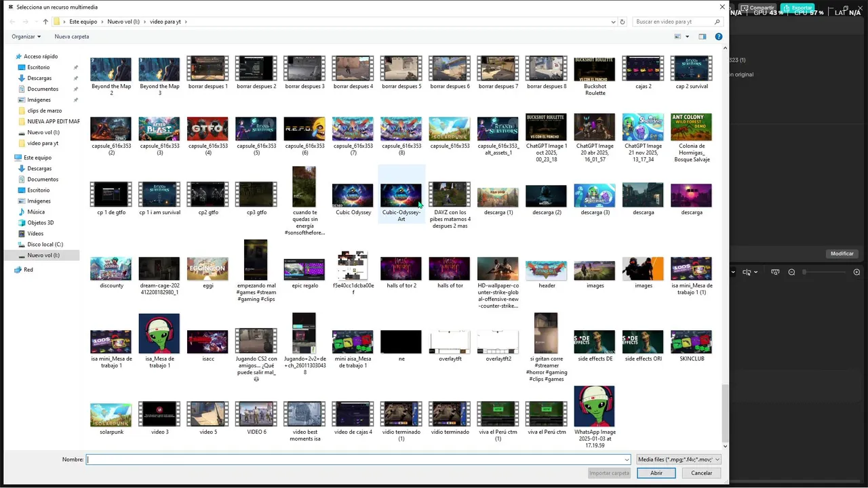Open Vídeos in the navigation pane
868x488 pixels.
click(x=35, y=233)
